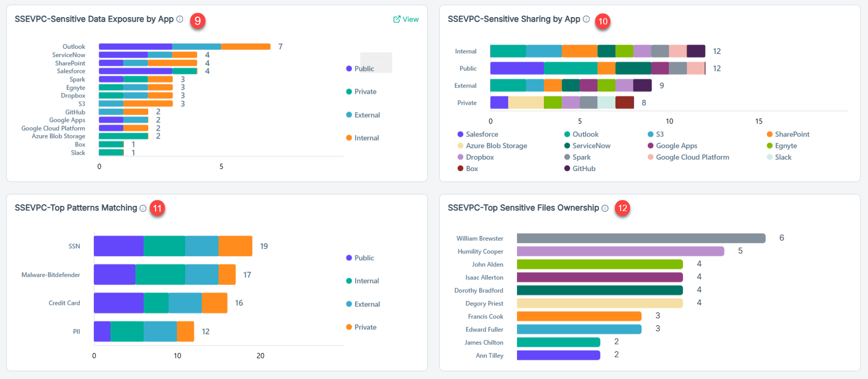Click SSEVPC-Top Sensitive Files Ownership title
This screenshot has width=868, height=379.
(523, 208)
